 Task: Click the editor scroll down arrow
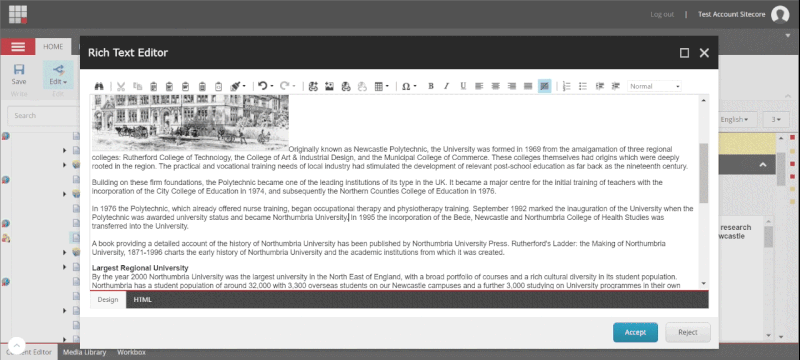[x=704, y=284]
